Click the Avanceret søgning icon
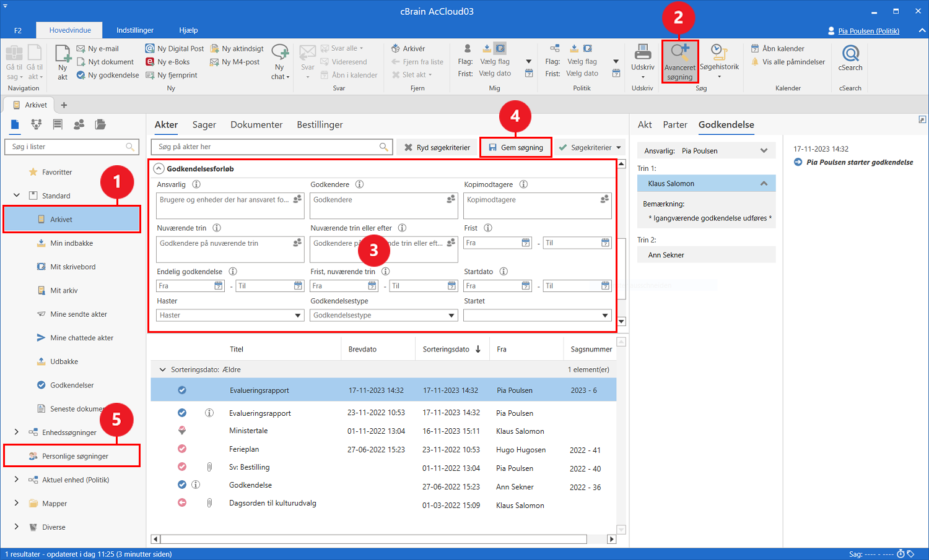The height and width of the screenshot is (560, 929). click(x=679, y=53)
